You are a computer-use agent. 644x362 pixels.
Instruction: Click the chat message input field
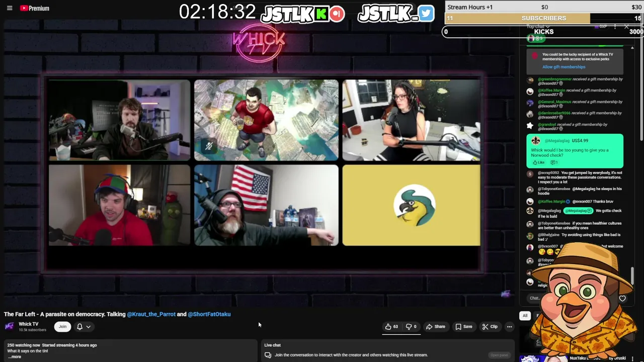[x=534, y=298]
